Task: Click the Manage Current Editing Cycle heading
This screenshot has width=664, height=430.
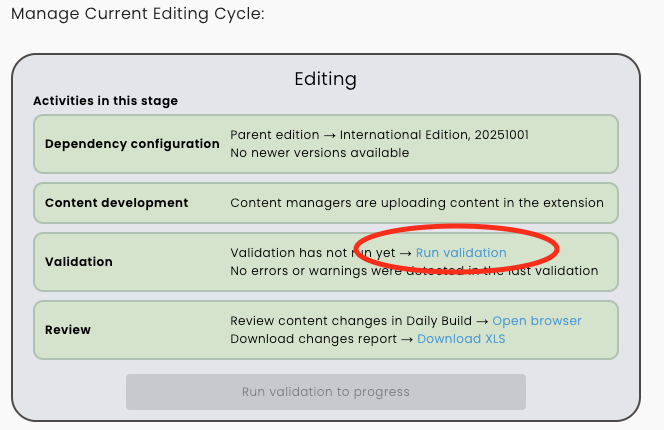Action: (137, 15)
